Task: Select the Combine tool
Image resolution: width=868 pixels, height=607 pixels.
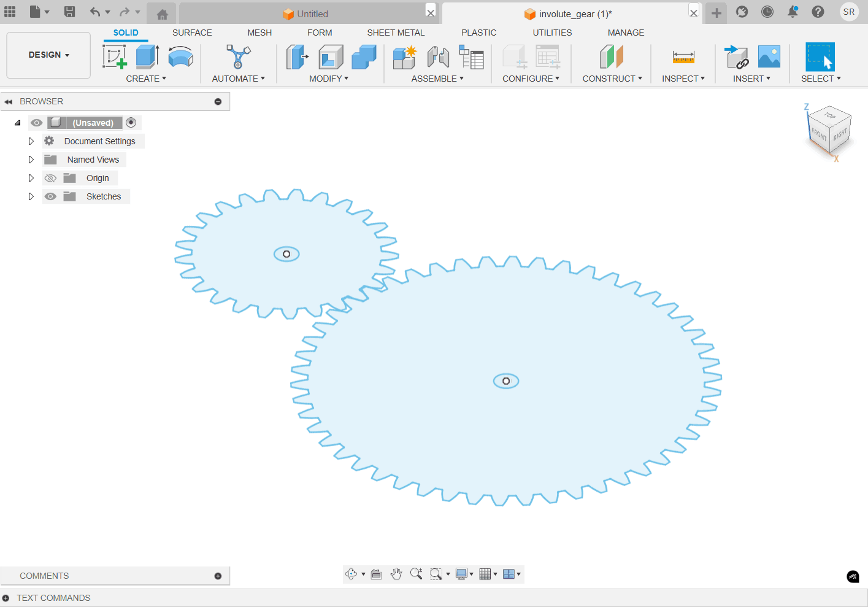Action: (x=364, y=57)
